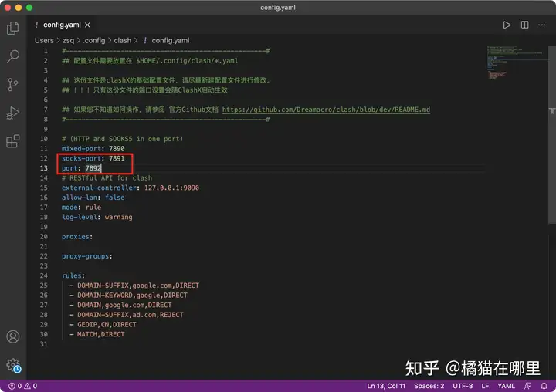This screenshot has width=556, height=392.
Task: Select the config.yaml editor tab
Action: click(62, 25)
